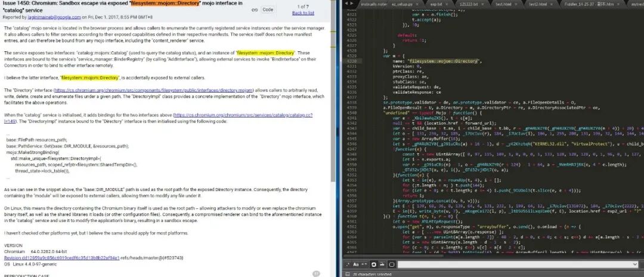Follow the 'Back to list' link

tap(303, 13)
